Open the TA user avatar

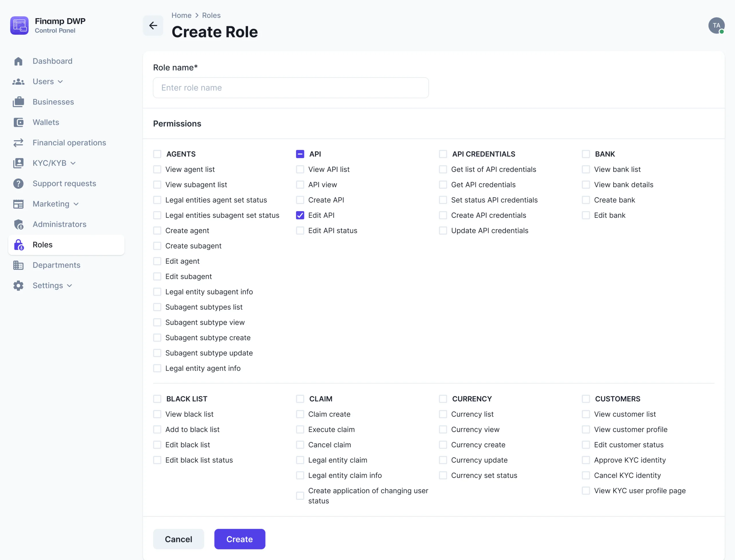[x=716, y=25]
